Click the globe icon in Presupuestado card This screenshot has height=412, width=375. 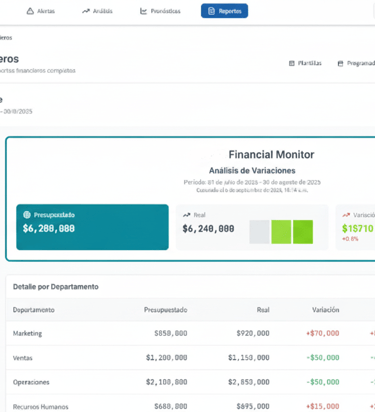[x=27, y=215]
